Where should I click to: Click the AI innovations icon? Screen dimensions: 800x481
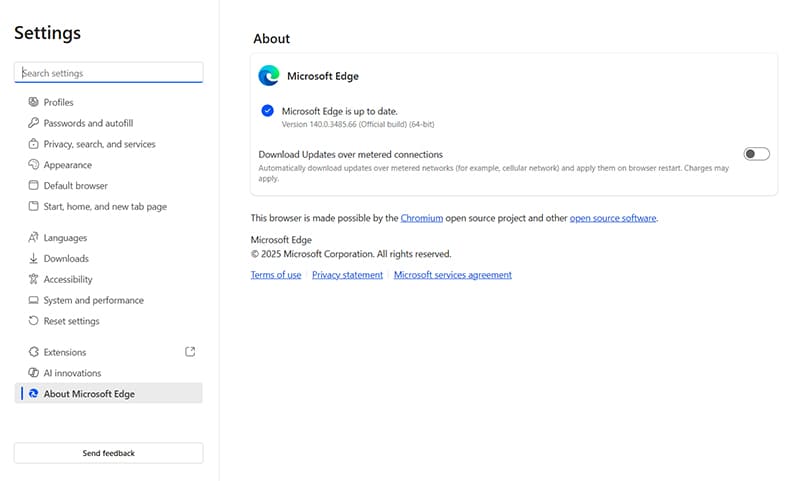click(33, 373)
